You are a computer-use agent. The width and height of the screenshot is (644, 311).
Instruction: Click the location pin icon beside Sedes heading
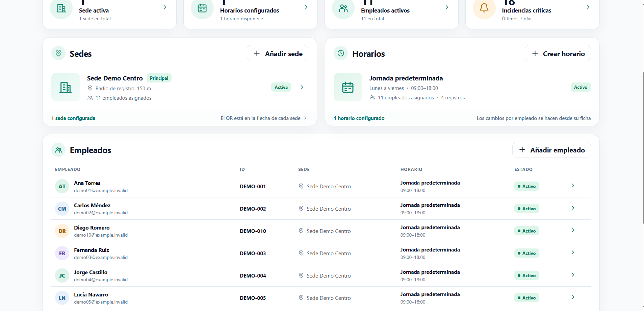click(x=58, y=53)
